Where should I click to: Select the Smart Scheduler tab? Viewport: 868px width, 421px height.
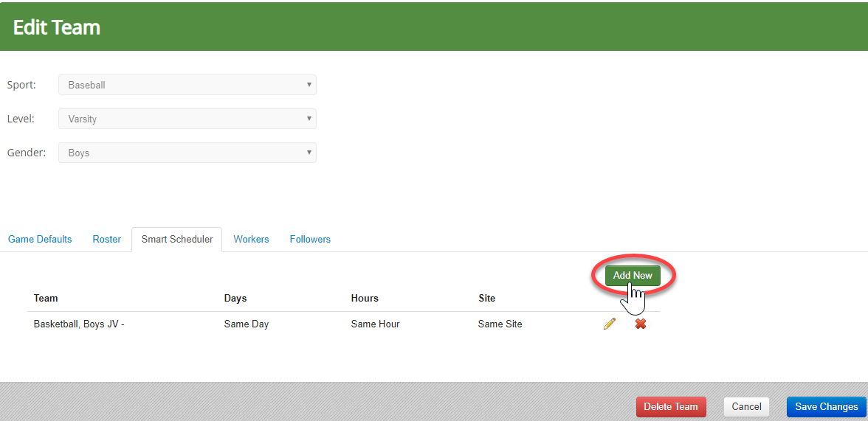pyautogui.click(x=177, y=240)
